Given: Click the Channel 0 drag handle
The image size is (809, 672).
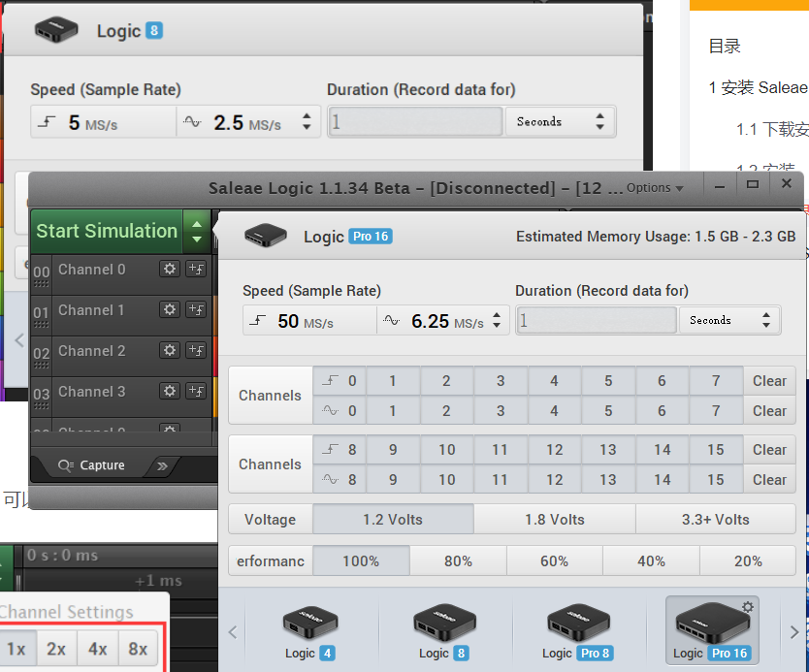Looking at the screenshot, I should 42,284.
